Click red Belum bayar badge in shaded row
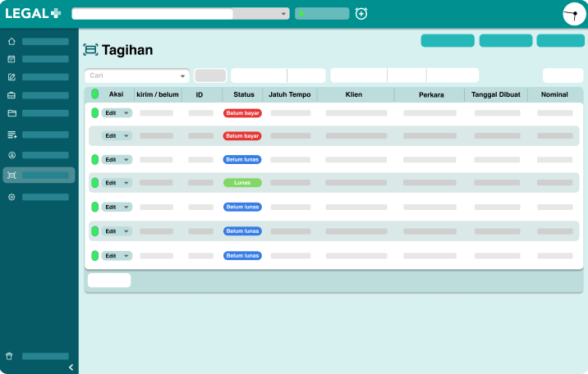The image size is (588, 374). (242, 136)
